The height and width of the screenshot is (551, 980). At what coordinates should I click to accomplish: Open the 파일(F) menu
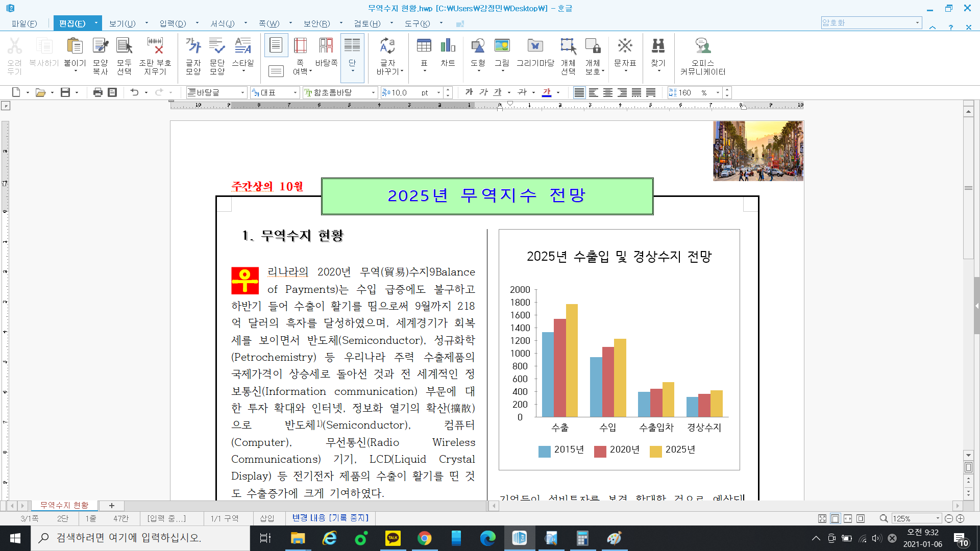24,23
